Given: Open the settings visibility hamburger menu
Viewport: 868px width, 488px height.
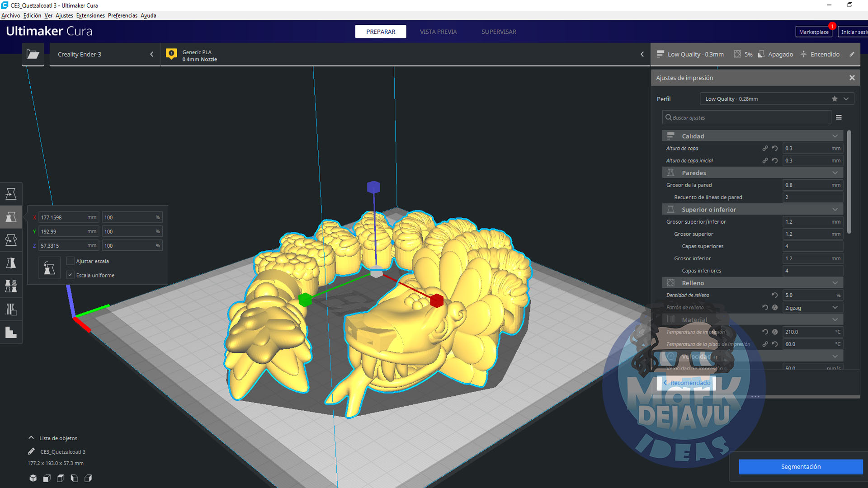Looking at the screenshot, I should (x=839, y=117).
